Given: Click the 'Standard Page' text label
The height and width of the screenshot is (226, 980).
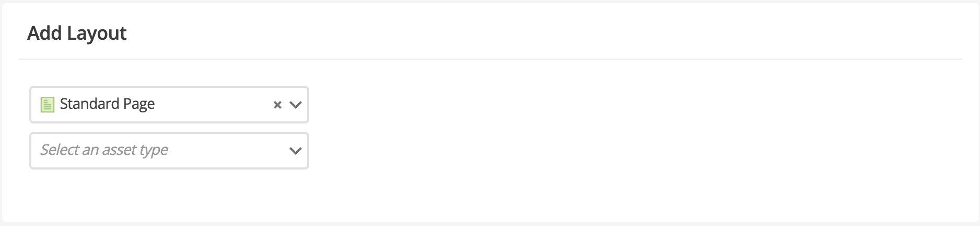Looking at the screenshot, I should point(107,104).
